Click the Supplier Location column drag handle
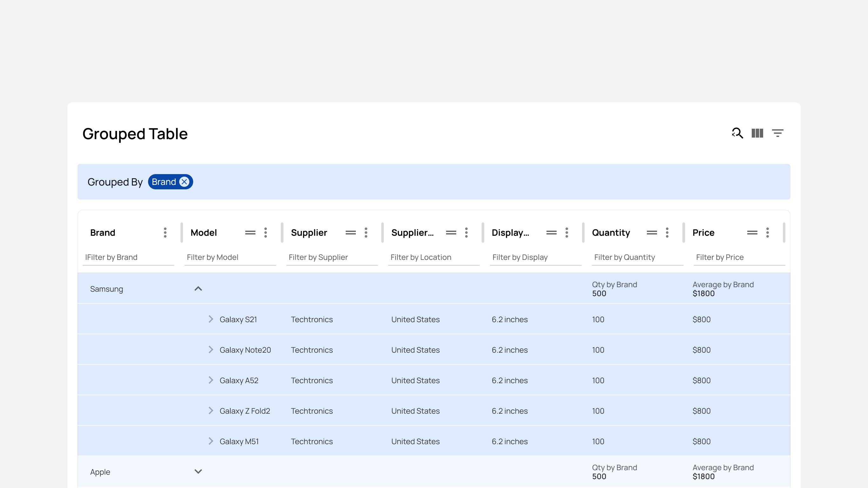This screenshot has width=868, height=488. click(x=451, y=233)
